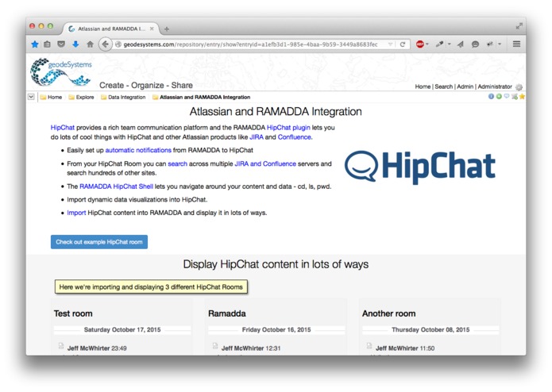Click document icon beside Jeff McWhirter 23:49
The image size is (552, 392).
click(61, 346)
